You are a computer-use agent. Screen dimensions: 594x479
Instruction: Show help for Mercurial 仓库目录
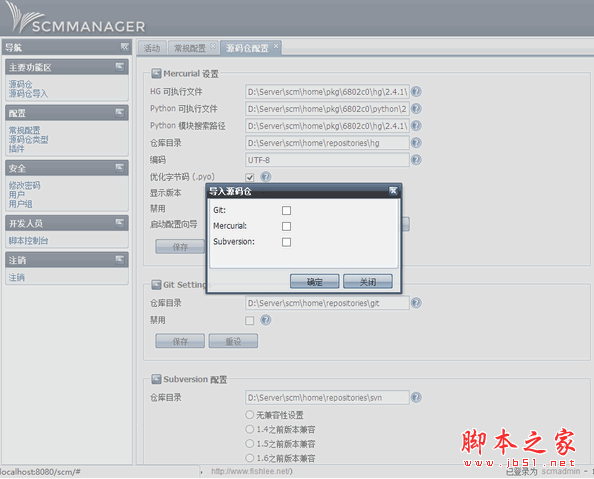click(x=416, y=142)
